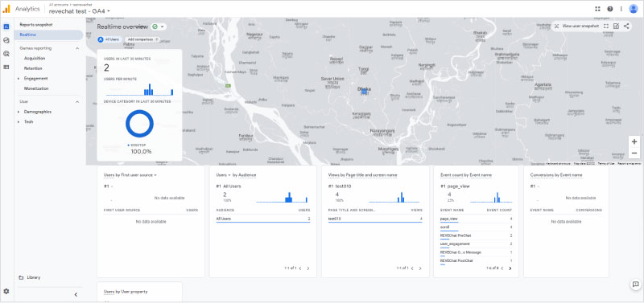This screenshot has width=644, height=303.
Task: Go to next page in Users by Audience card
Action: pyautogui.click(x=308, y=268)
